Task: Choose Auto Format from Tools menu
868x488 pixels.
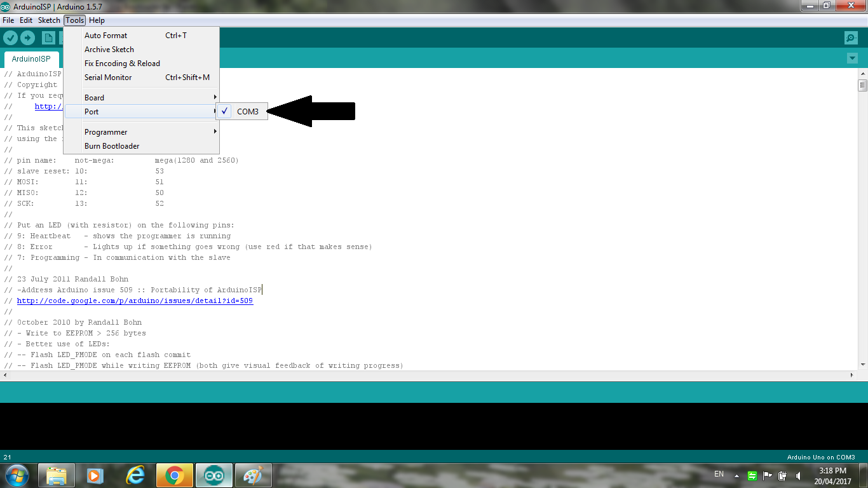Action: pos(142,35)
